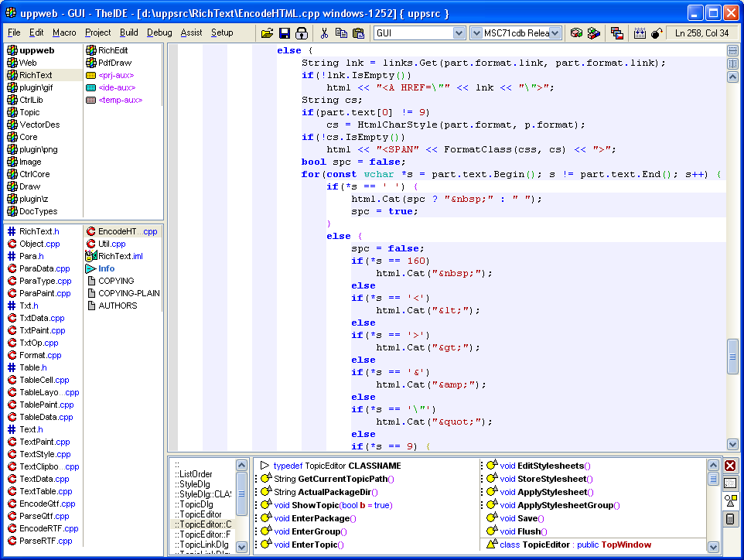Click the Cut scissors icon

click(324, 33)
